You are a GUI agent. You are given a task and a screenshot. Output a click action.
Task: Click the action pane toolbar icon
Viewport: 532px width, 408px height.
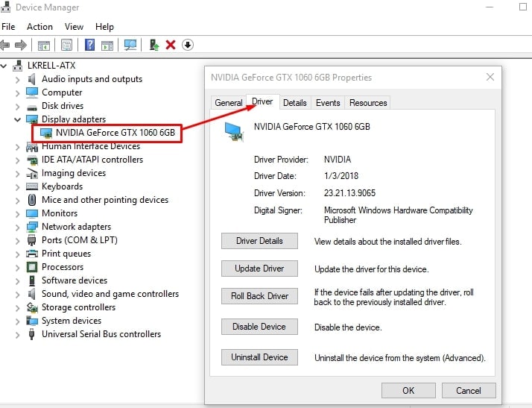107,45
